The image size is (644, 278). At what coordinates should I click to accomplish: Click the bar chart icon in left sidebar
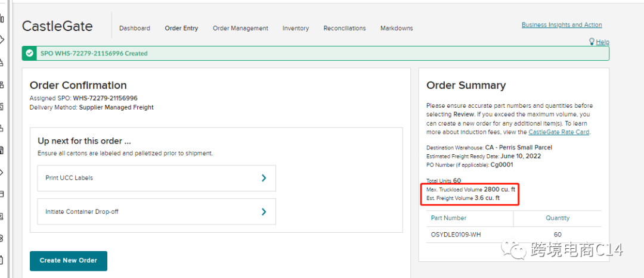tap(2, 19)
